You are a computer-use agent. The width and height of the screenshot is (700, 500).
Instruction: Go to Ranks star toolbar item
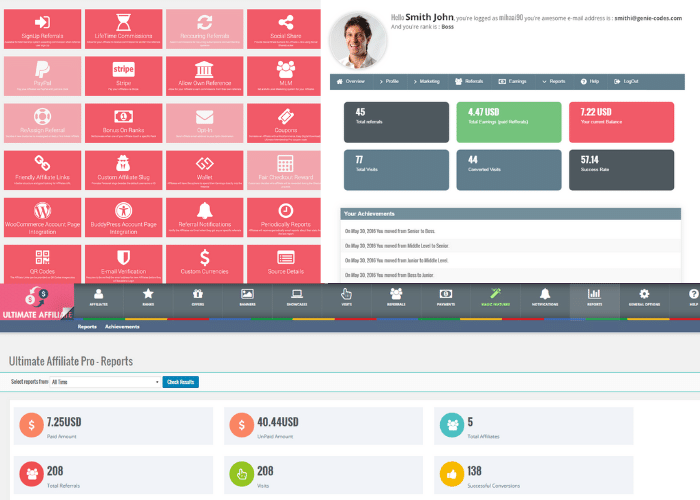click(x=148, y=298)
